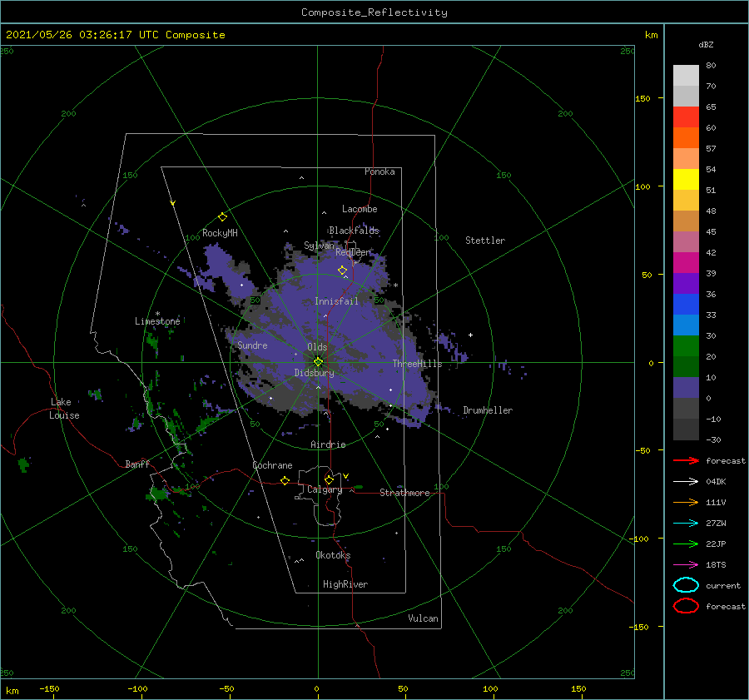Screen dimensions: 749x700
Task: Click the yellow diamond marker below RedDeer
Action: tap(342, 270)
